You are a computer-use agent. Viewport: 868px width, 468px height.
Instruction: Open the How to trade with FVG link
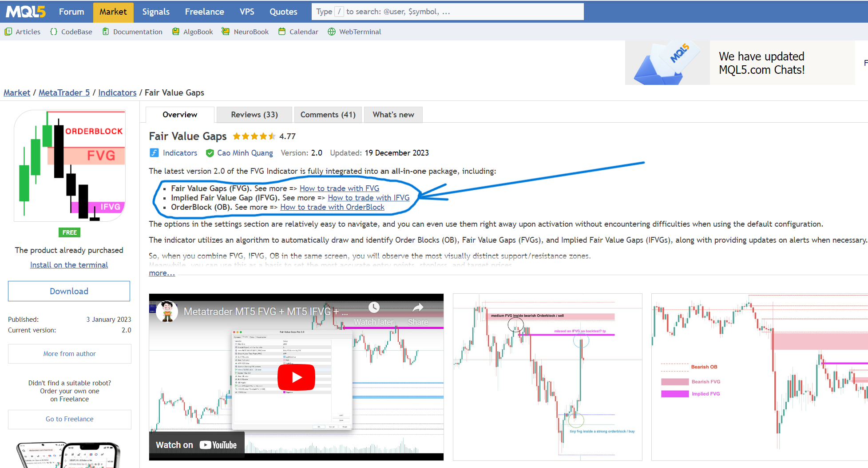[x=339, y=188]
